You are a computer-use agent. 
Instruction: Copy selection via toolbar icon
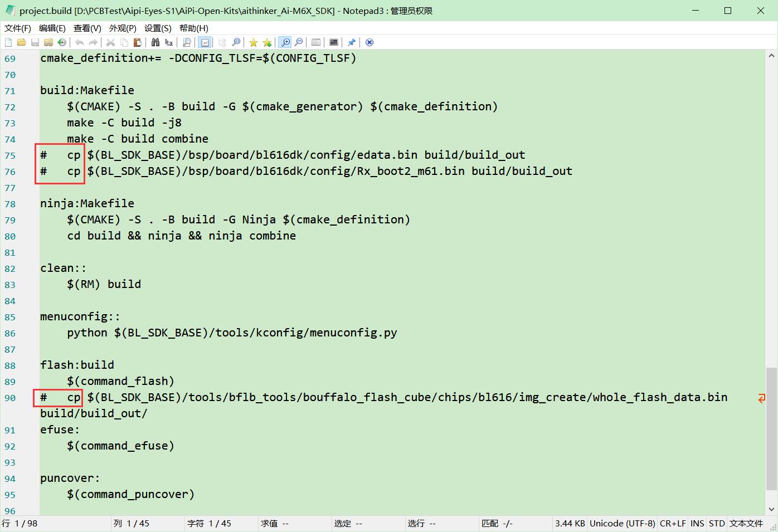tap(124, 42)
